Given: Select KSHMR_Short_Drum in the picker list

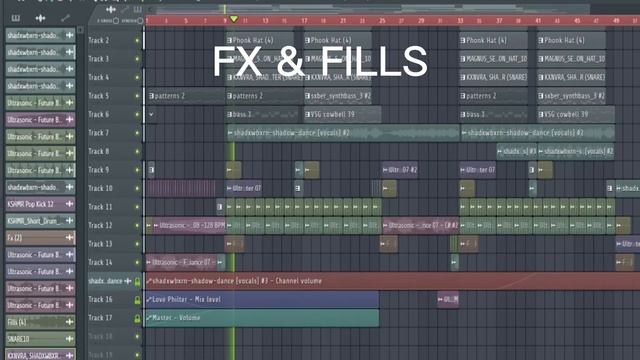Looking at the screenshot, I should point(40,221).
